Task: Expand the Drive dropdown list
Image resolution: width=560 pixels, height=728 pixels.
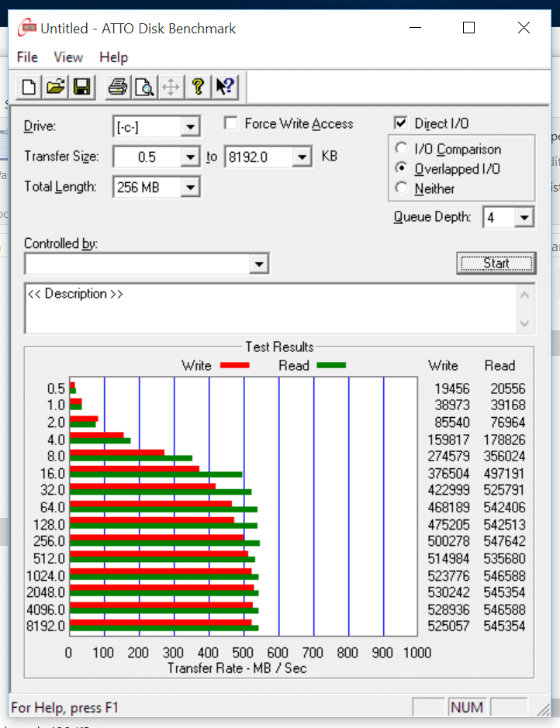Action: pos(190,126)
